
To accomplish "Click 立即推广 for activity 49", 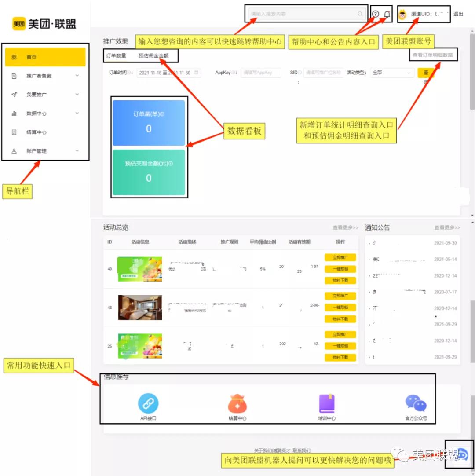I will coord(340,257).
